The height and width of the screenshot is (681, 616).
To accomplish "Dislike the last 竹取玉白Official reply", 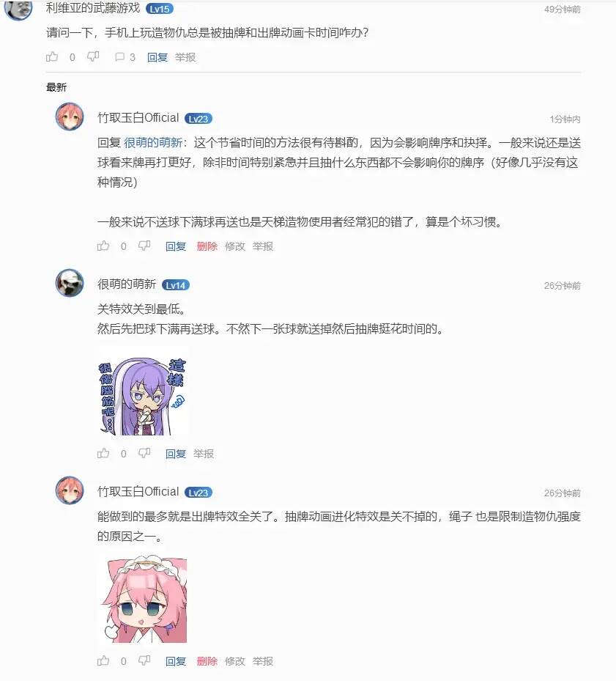I will [x=144, y=660].
